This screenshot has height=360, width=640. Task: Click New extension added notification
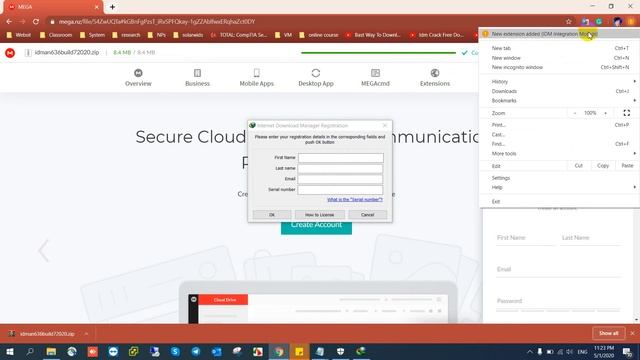[x=559, y=34]
